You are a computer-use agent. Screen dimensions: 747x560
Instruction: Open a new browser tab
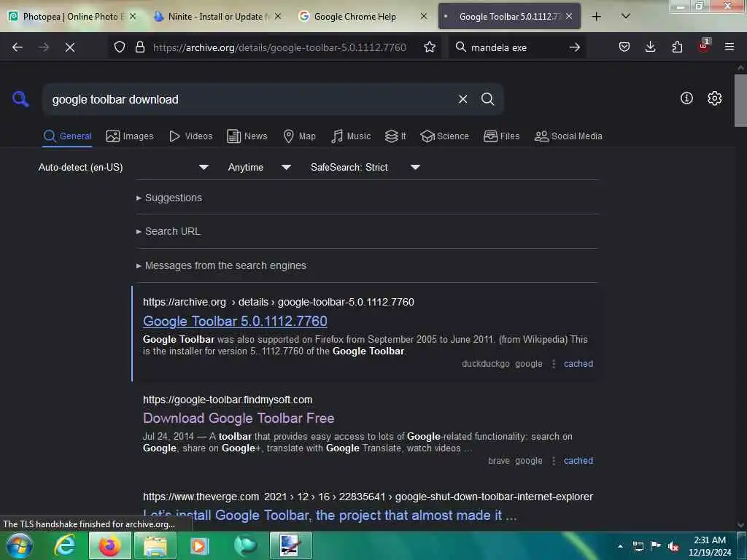coord(596,17)
